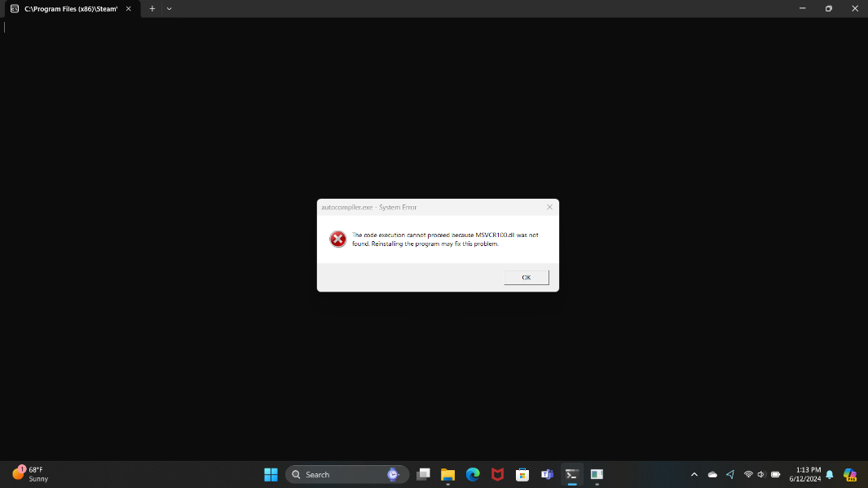Click the taskbar Search box
868x488 pixels.
pos(338,474)
